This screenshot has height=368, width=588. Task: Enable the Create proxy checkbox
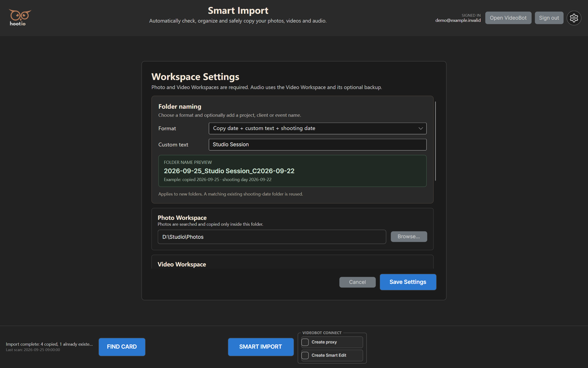[305, 342]
